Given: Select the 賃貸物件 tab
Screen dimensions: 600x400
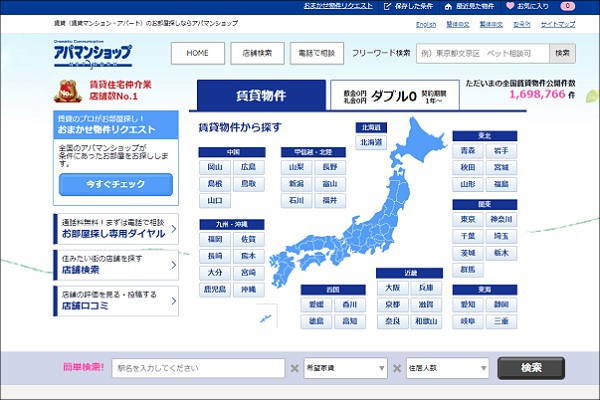Looking at the screenshot, I should pos(261,95).
